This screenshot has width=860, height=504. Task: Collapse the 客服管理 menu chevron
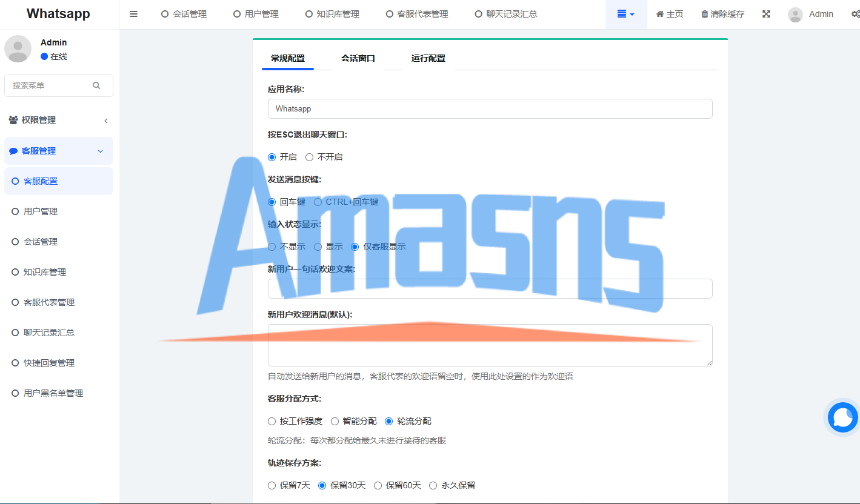click(101, 151)
